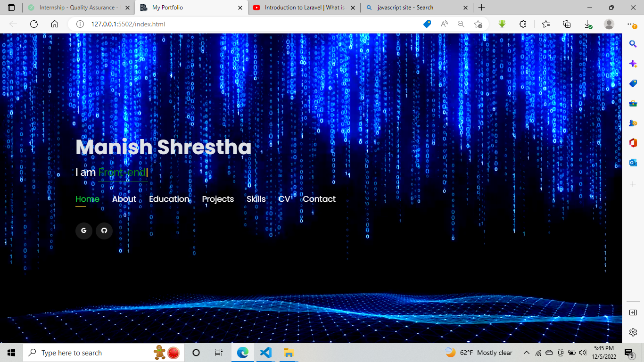Open Search in the Edge sidebar

click(x=633, y=44)
